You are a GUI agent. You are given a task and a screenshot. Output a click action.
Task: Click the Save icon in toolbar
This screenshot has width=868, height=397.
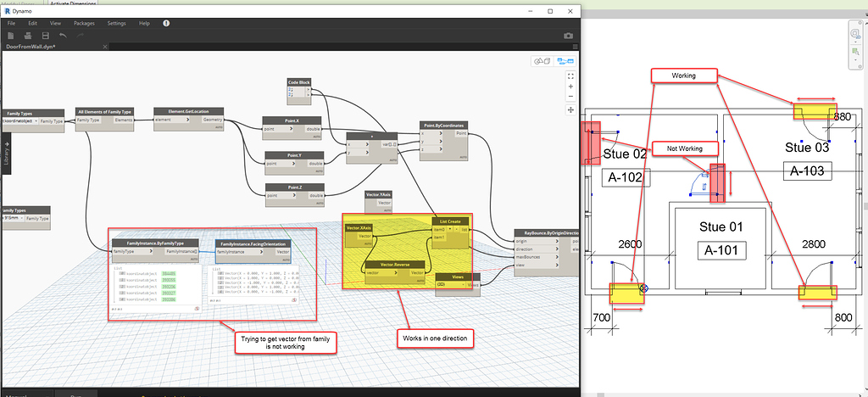coord(45,36)
